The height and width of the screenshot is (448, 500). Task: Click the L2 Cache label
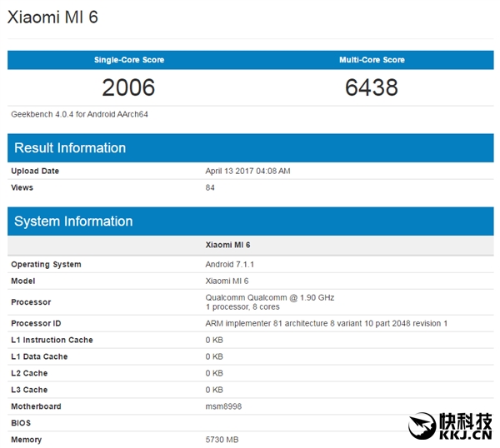(29, 373)
